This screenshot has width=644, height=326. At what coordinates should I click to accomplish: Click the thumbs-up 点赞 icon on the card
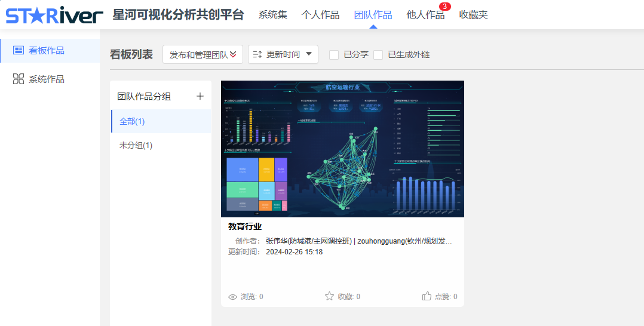click(427, 296)
